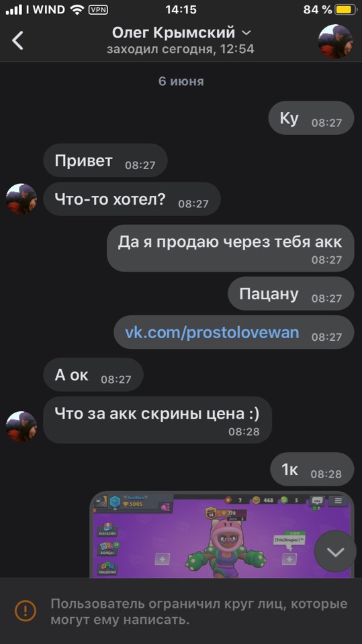This screenshot has height=644, width=362.
Task: Select the "Ку" message bubble
Action: 311,118
